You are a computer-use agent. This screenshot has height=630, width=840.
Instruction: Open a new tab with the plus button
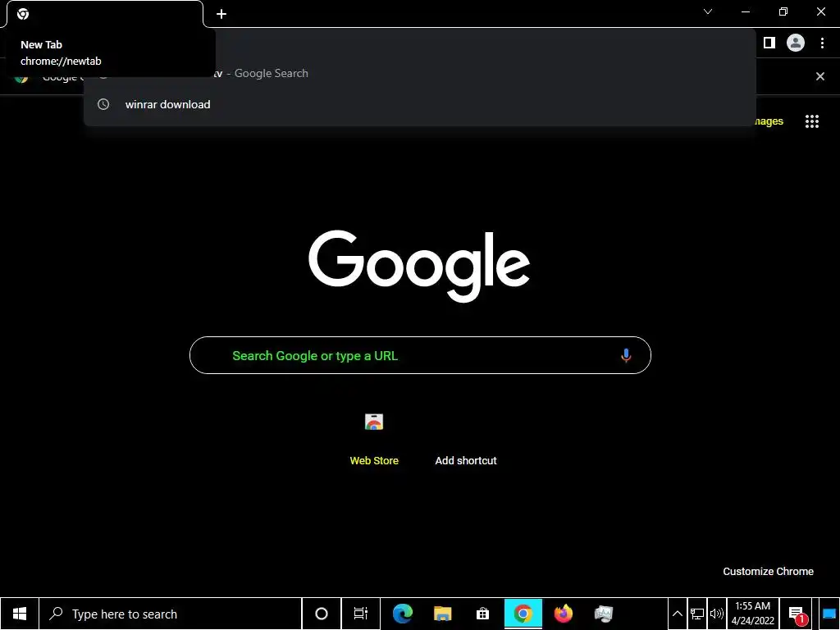[221, 14]
